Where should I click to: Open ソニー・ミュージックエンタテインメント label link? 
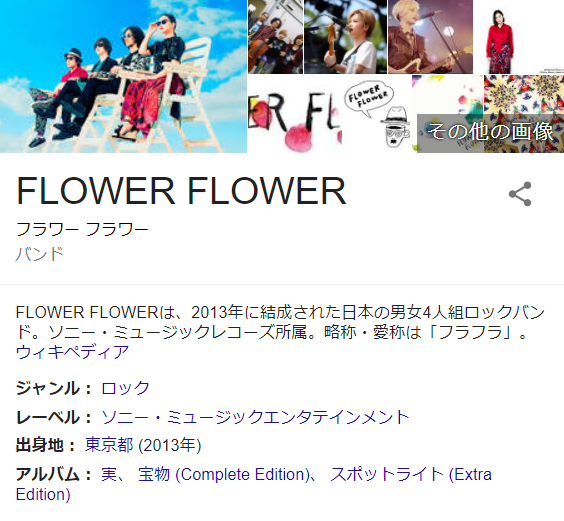(255, 417)
